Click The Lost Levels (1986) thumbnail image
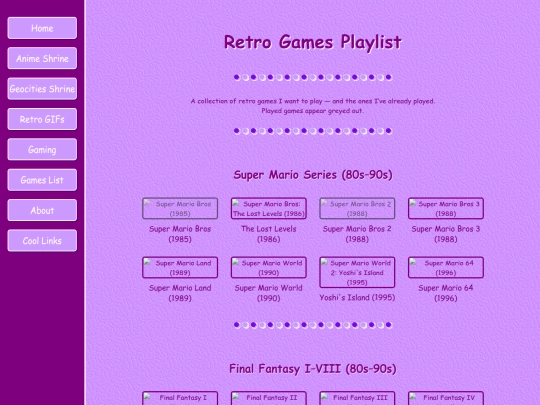 269,208
